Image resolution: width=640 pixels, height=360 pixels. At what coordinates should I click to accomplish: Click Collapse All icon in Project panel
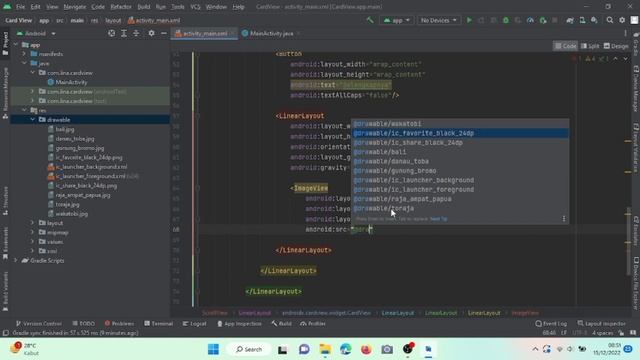(136, 33)
